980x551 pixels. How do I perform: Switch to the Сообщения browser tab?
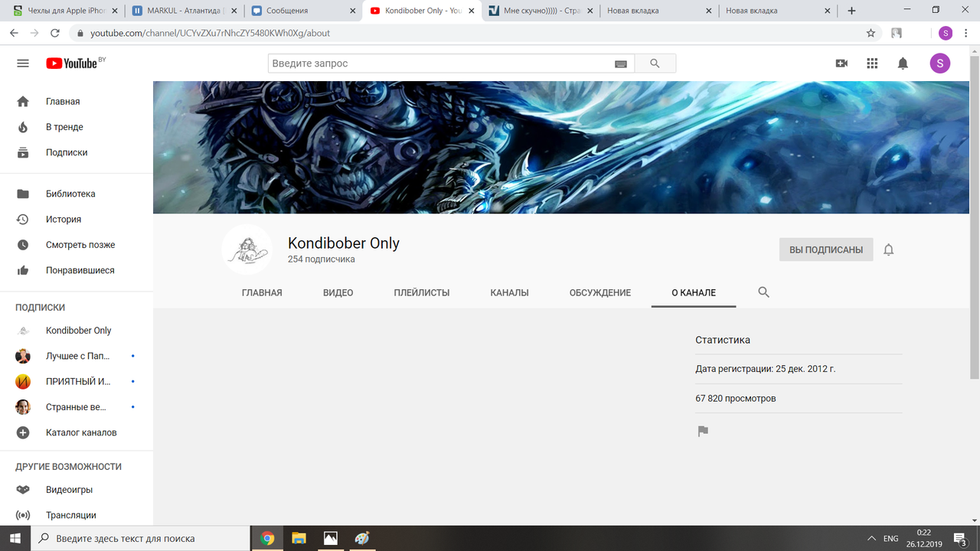(302, 11)
